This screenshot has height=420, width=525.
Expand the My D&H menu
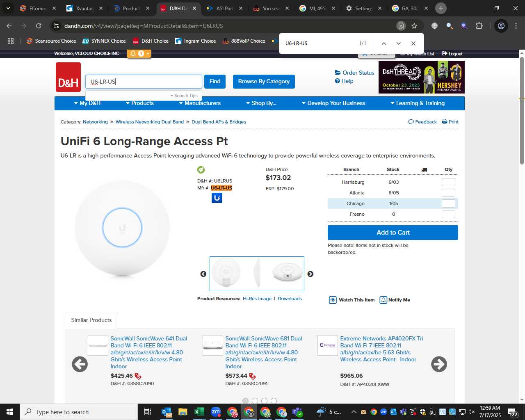87,103
